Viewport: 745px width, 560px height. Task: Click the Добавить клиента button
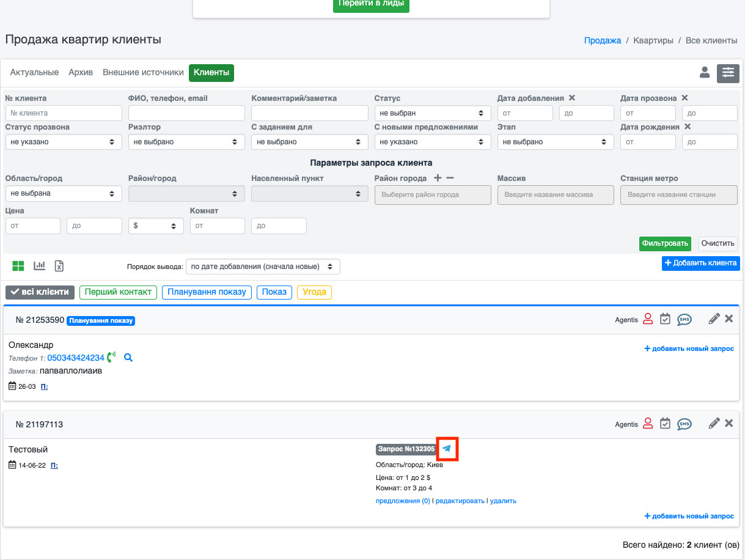tap(700, 263)
